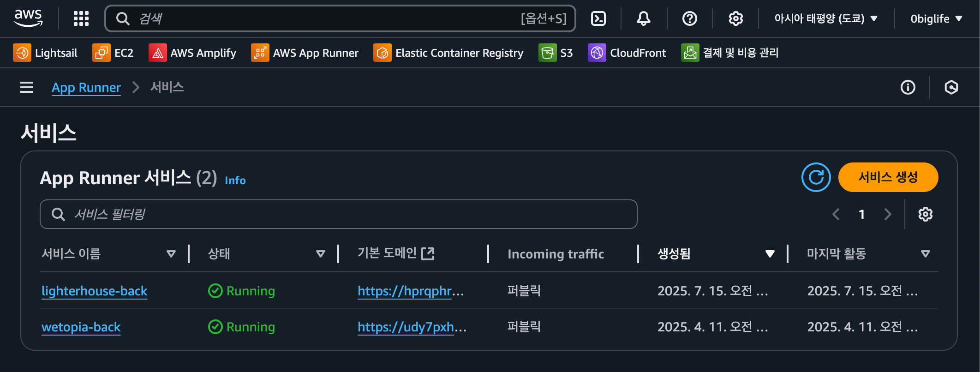Viewport: 980px width, 372px height.
Task: Open the AWS App Runner shortcut
Action: coord(305,53)
